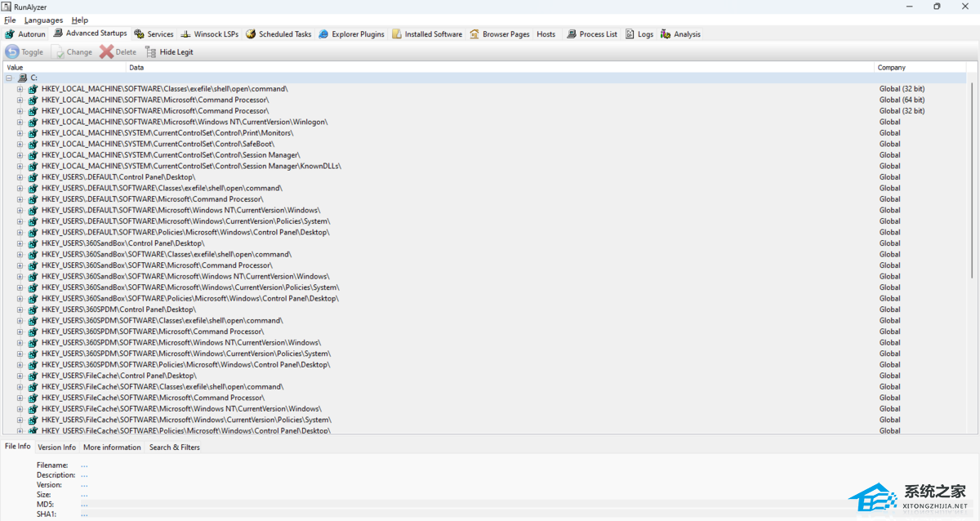This screenshot has width=980, height=521.
Task: View the Logs tab
Action: [x=639, y=34]
